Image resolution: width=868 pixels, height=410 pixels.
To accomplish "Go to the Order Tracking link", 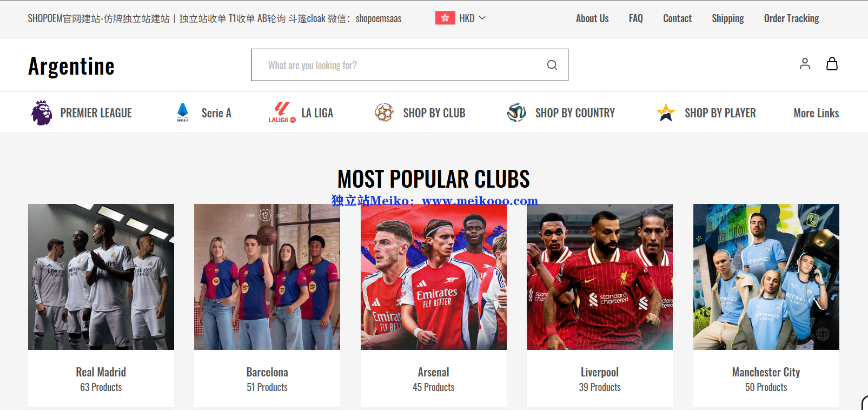I will coord(791,18).
